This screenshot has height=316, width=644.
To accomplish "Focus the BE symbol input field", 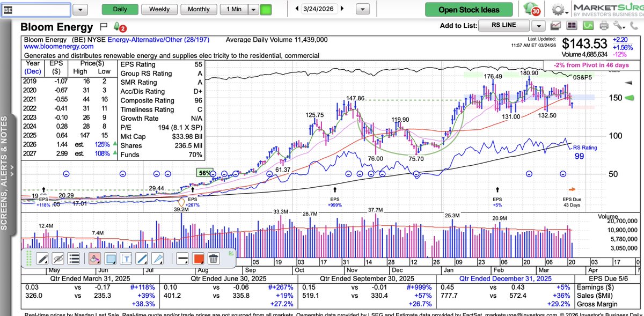I will [x=35, y=10].
